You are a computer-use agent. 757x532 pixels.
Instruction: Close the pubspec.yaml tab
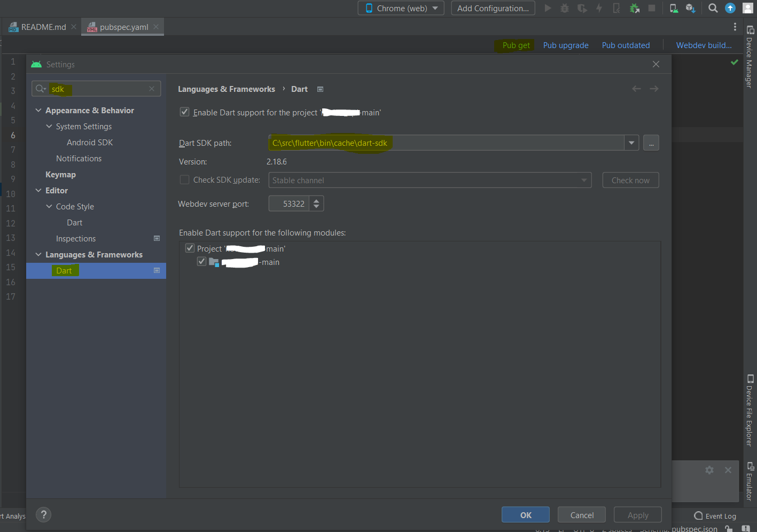156,27
